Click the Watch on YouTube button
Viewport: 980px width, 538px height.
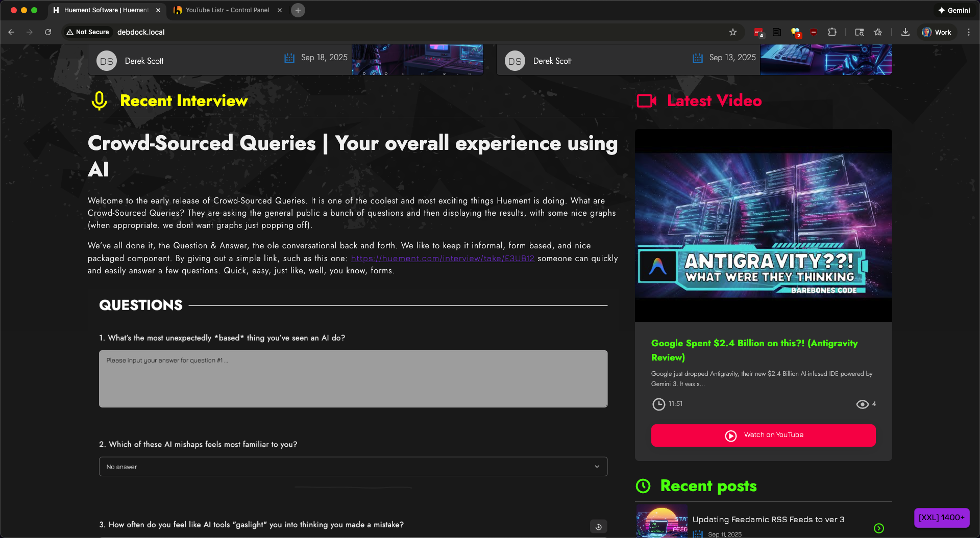(764, 435)
